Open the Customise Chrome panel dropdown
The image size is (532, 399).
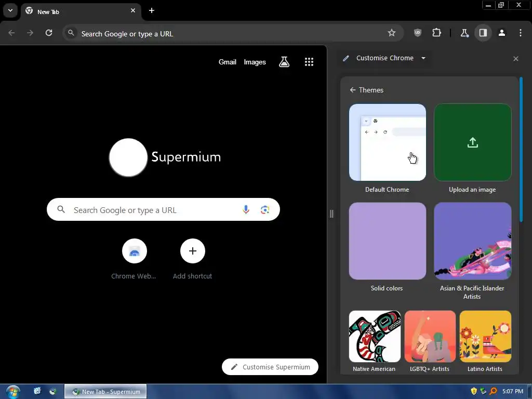pos(423,58)
